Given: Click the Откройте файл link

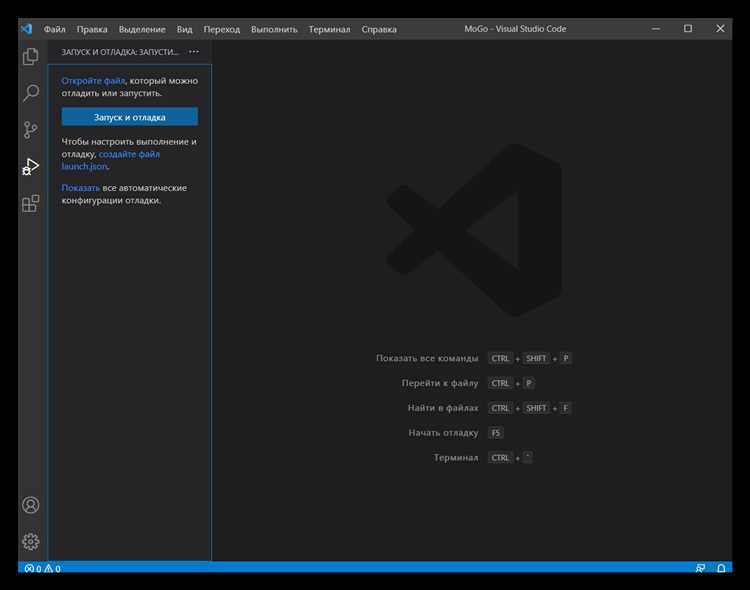Looking at the screenshot, I should (93, 79).
